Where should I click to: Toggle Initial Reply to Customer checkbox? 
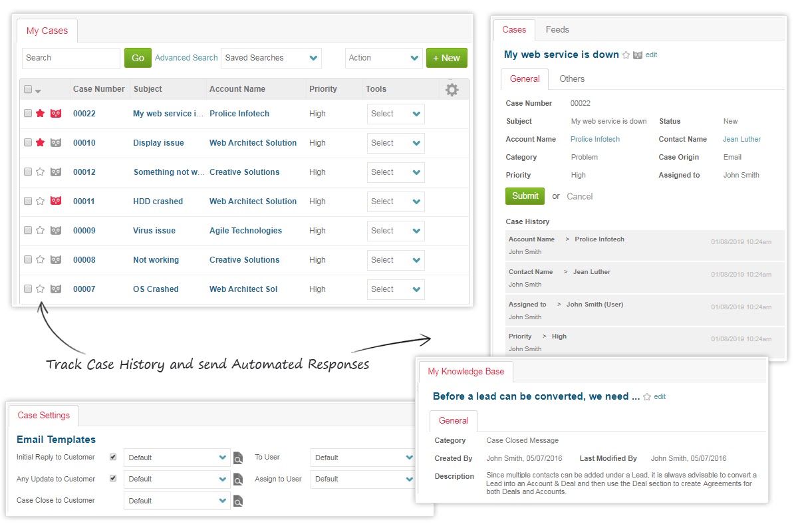point(113,458)
